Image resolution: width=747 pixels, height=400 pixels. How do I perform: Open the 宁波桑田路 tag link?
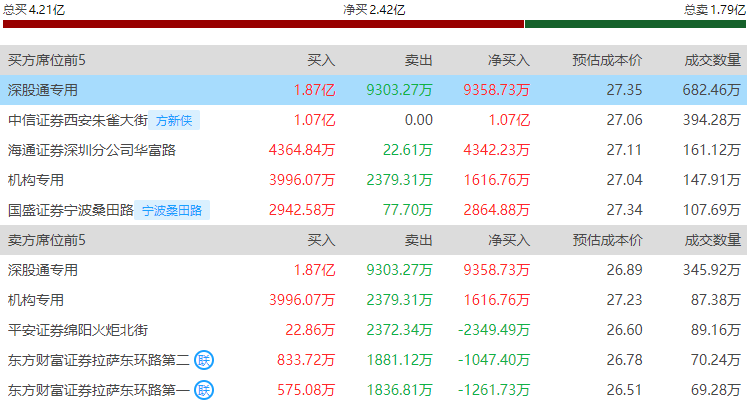coord(172,210)
